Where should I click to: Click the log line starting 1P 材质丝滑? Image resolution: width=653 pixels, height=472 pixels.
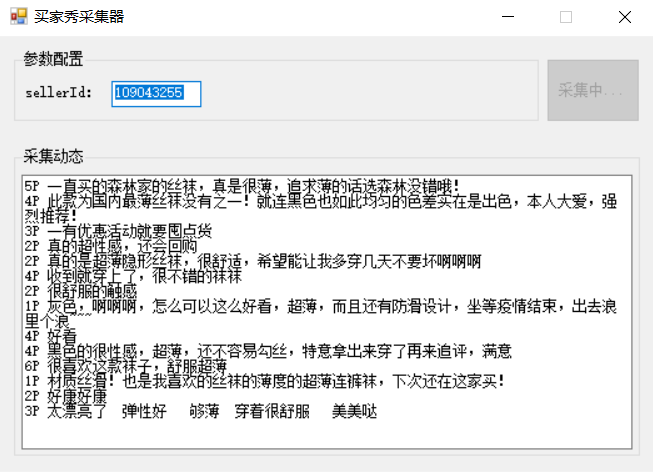264,381
